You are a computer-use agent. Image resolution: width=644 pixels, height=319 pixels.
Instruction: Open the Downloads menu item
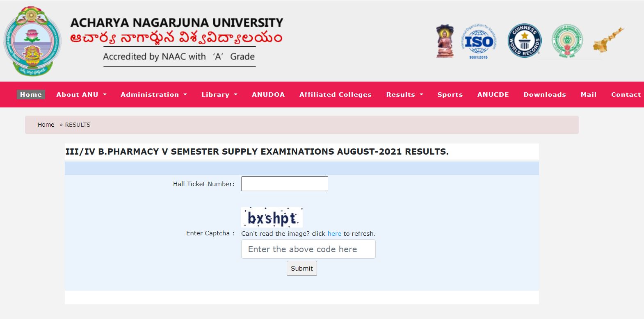coord(545,94)
